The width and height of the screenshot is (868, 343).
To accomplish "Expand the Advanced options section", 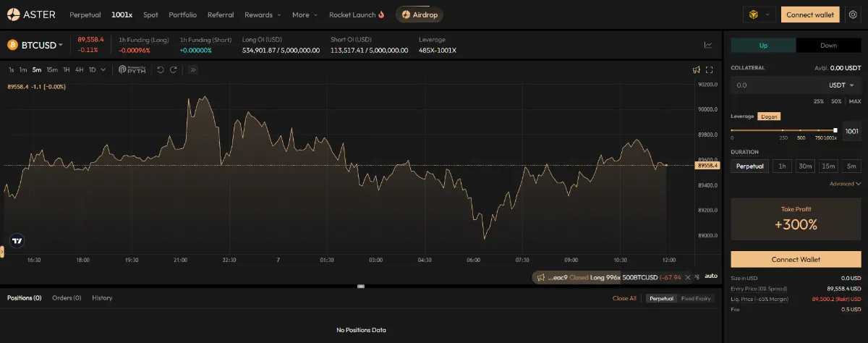I will click(x=844, y=184).
